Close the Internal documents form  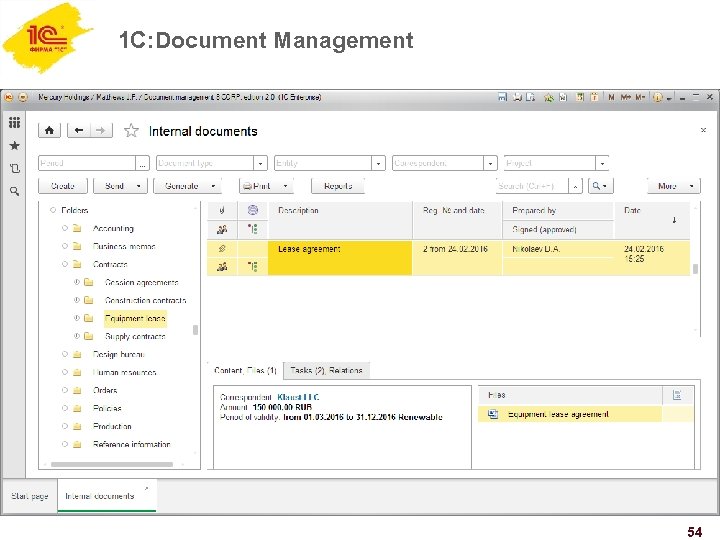tap(703, 130)
